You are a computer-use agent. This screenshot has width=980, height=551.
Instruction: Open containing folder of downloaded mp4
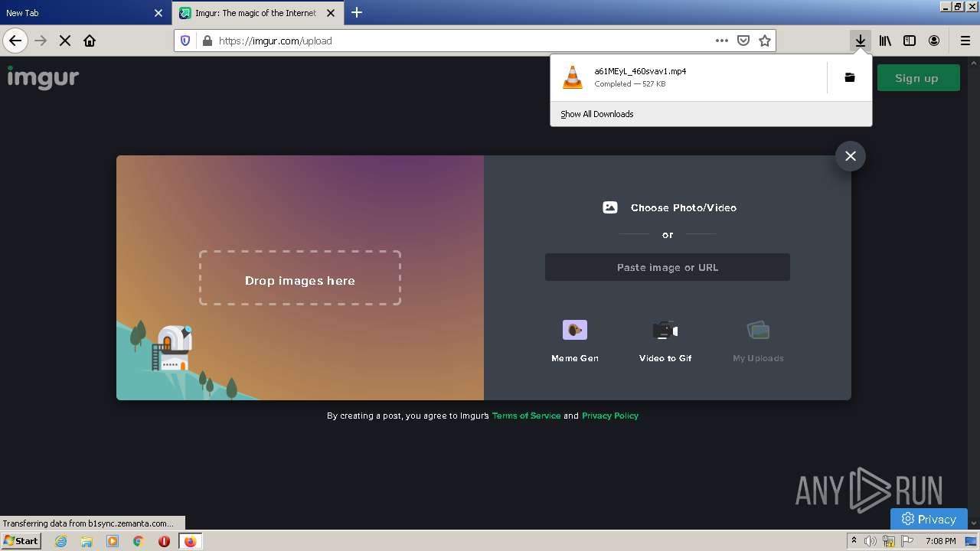pyautogui.click(x=850, y=77)
